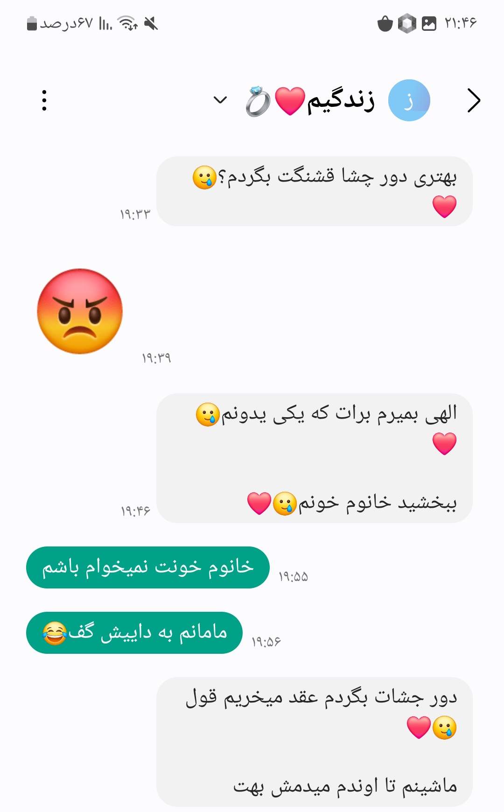Viewport: 504px width, 812px height.
Task: Tap the muted sound status icon
Action: [151, 23]
